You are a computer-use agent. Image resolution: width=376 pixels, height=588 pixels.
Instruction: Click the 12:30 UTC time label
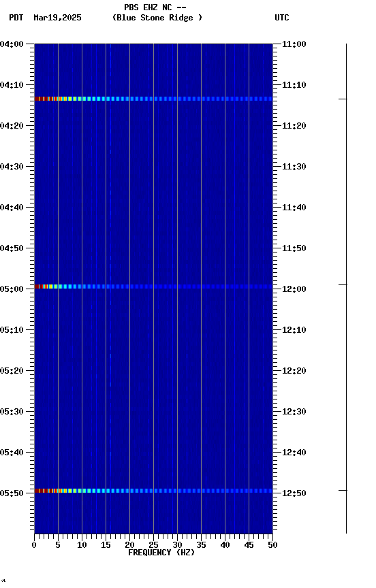[x=294, y=412]
